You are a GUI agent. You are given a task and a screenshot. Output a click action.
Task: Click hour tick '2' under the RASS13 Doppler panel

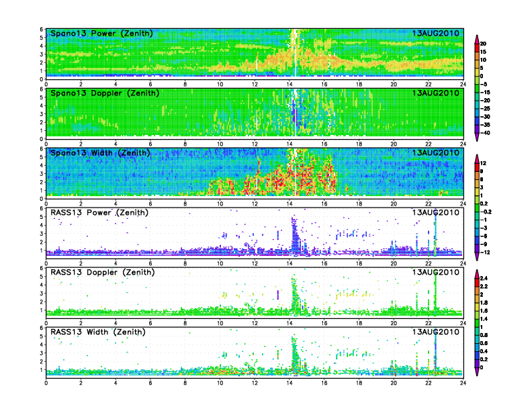81,323
